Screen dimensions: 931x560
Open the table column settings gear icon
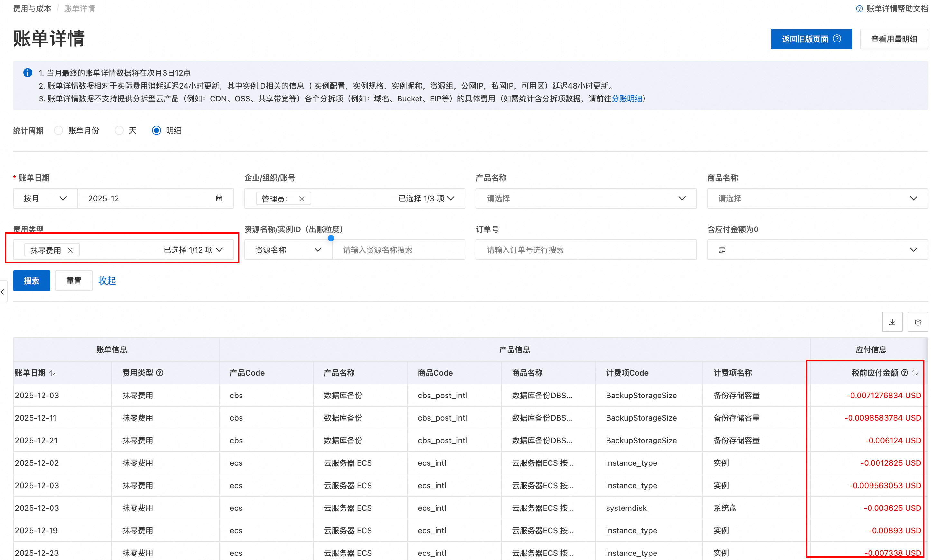coord(917,322)
